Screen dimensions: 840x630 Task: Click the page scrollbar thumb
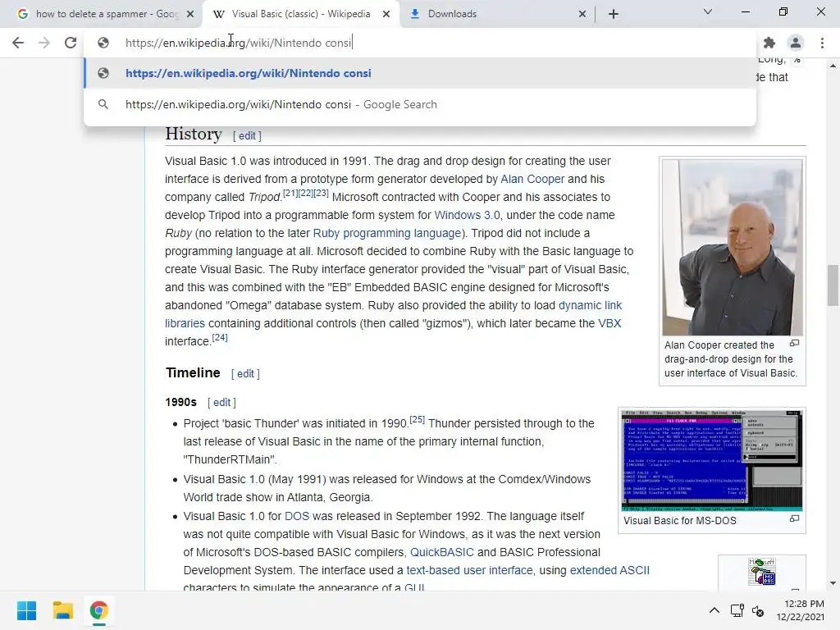point(833,285)
